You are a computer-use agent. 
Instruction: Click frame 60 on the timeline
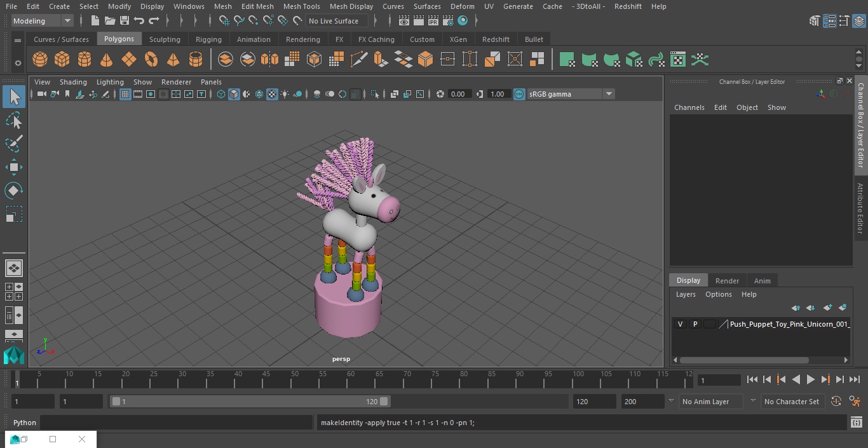[x=351, y=379]
